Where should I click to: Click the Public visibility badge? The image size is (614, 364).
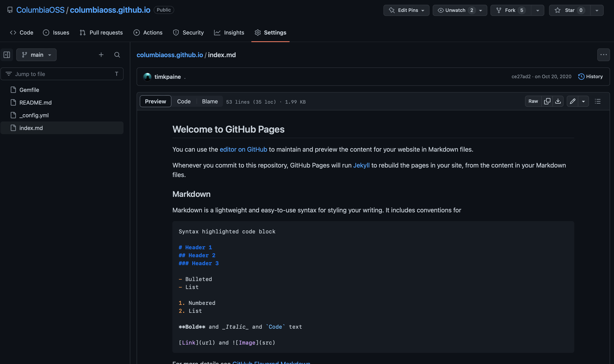tap(164, 10)
